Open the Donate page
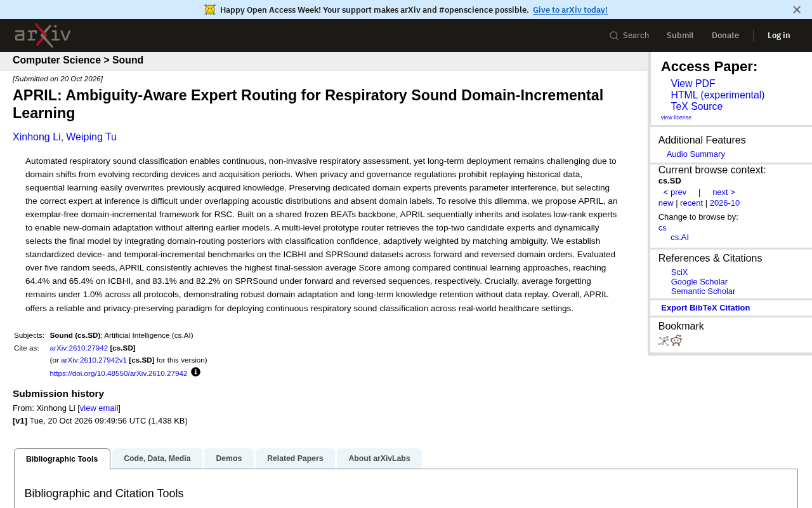 click(x=725, y=36)
